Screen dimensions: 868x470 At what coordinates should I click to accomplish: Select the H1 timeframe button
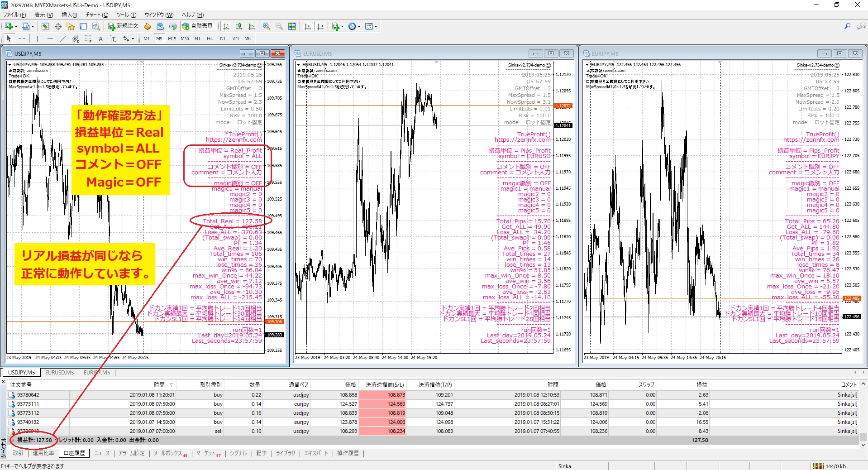click(x=197, y=38)
